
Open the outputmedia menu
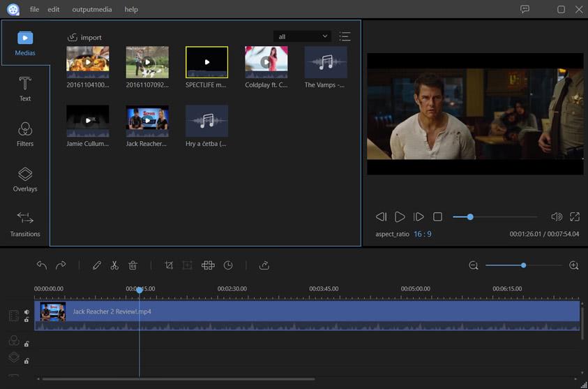(x=91, y=9)
